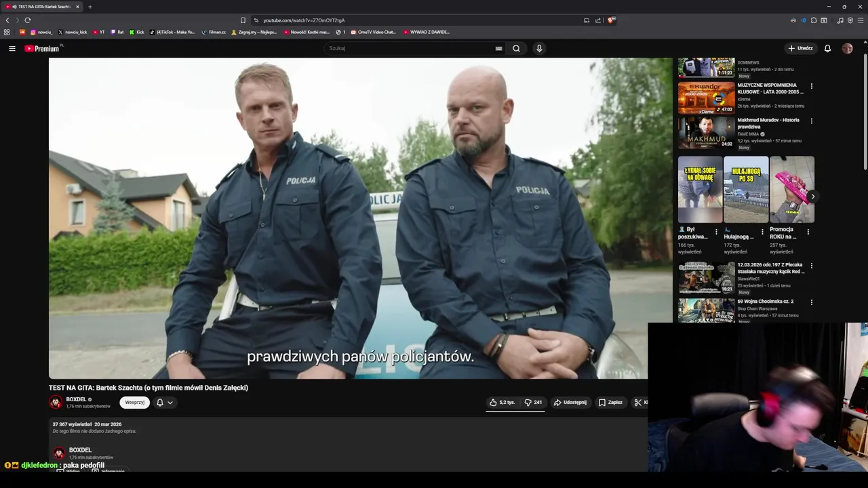Open the pink product short thumbnail
Screen dimensions: 868x488
point(792,190)
